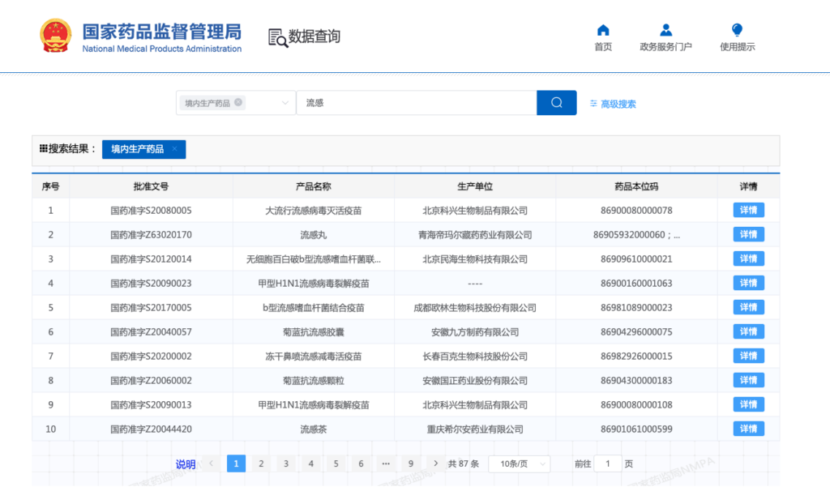Go to the next results page arrow
Image resolution: width=830 pixels, height=504 pixels.
click(x=436, y=464)
